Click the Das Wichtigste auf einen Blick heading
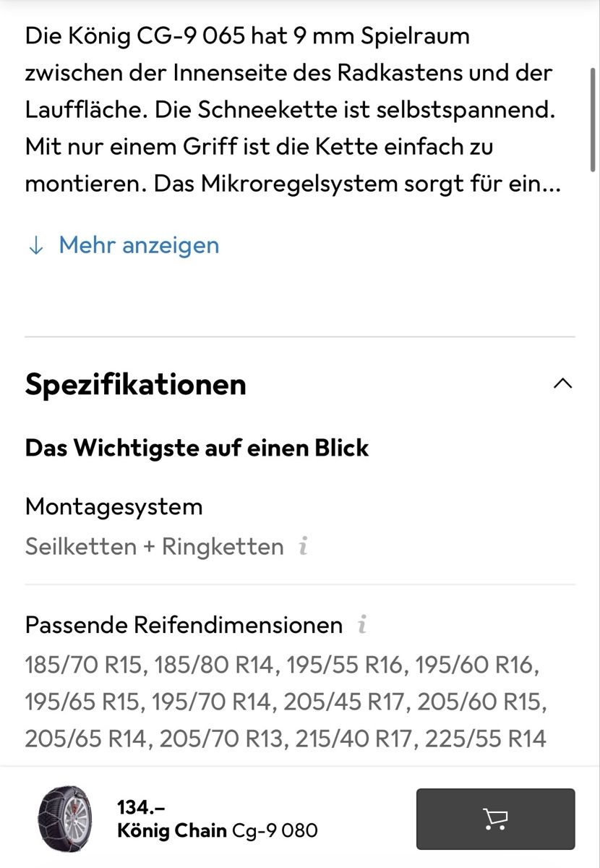Screen dimensions: 600x868 pyautogui.click(x=197, y=448)
